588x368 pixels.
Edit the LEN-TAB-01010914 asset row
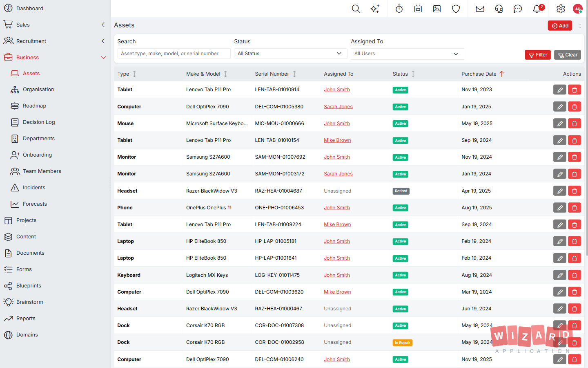click(560, 90)
